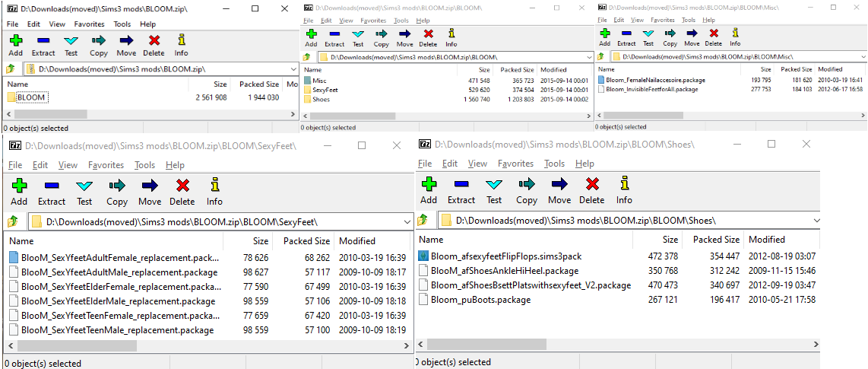Click Move icon in the SexyFeet window

pyautogui.click(x=150, y=185)
